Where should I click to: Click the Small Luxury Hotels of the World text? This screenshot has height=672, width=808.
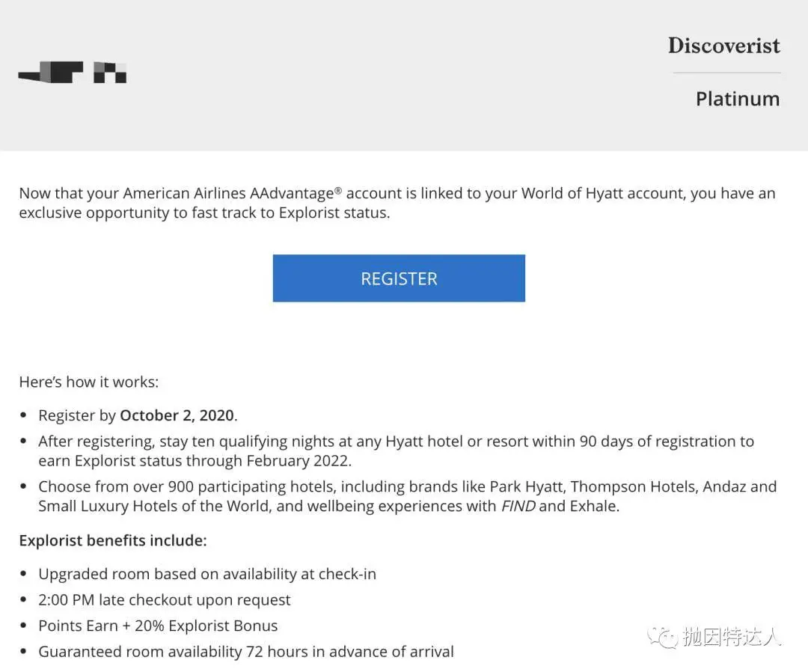click(155, 506)
